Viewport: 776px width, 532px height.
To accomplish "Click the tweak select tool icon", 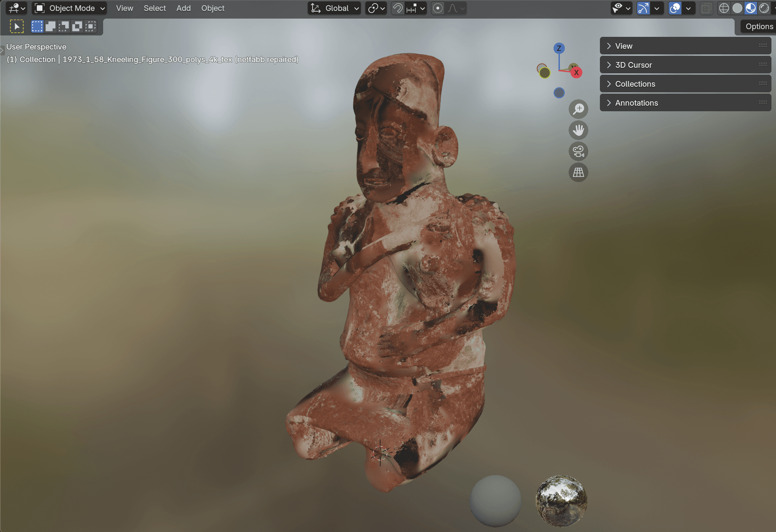I will (16, 26).
